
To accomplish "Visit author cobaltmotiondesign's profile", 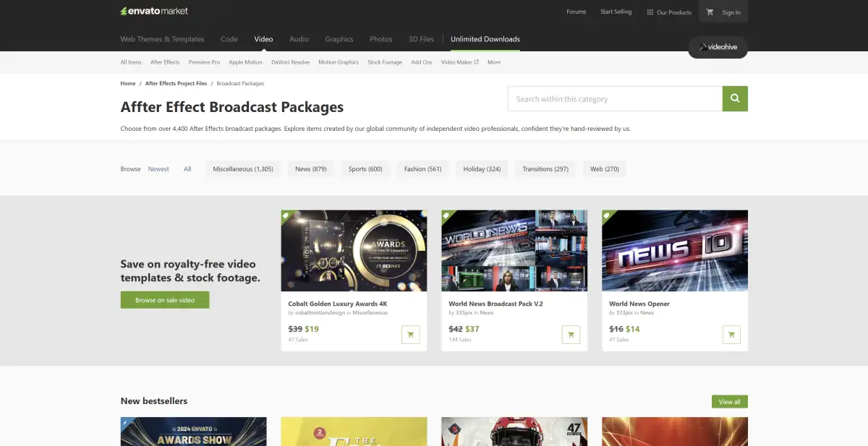I will point(320,313).
